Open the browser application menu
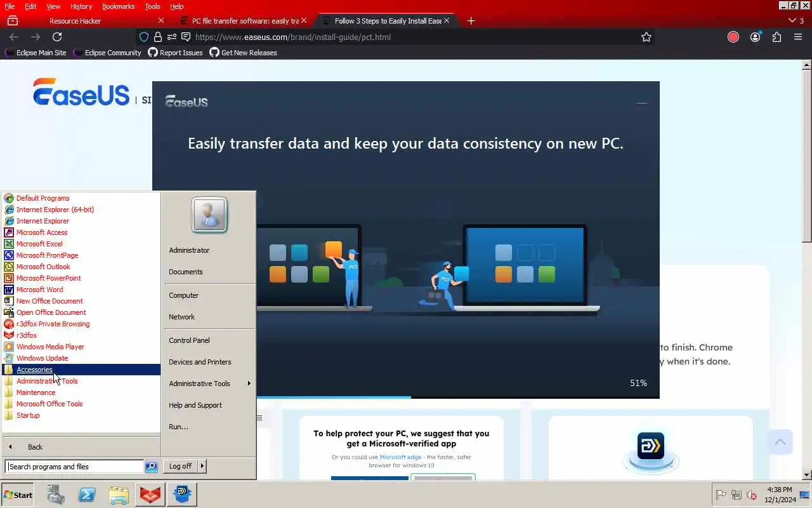This screenshot has height=508, width=812. (798, 37)
